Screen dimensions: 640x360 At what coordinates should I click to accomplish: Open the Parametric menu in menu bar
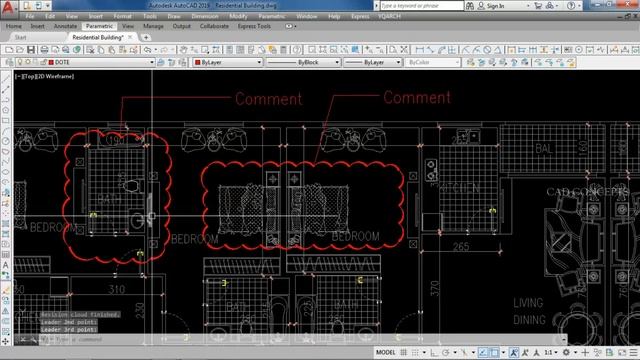click(271, 16)
